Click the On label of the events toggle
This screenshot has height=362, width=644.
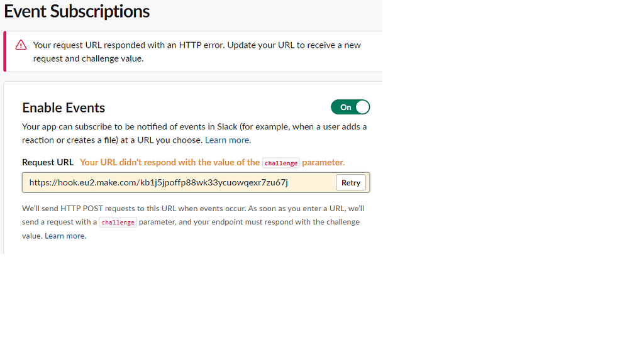pyautogui.click(x=345, y=107)
